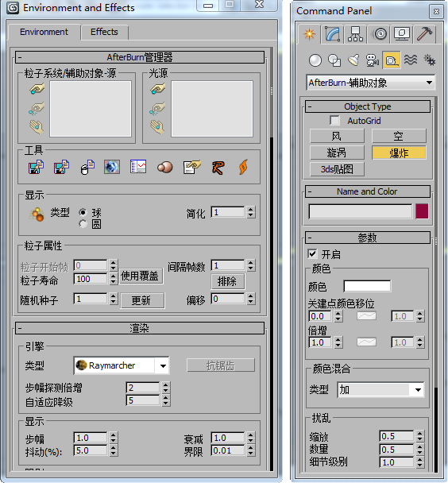Switch to the Effects tab
Viewport: 448px width, 483px height.
coord(104,32)
